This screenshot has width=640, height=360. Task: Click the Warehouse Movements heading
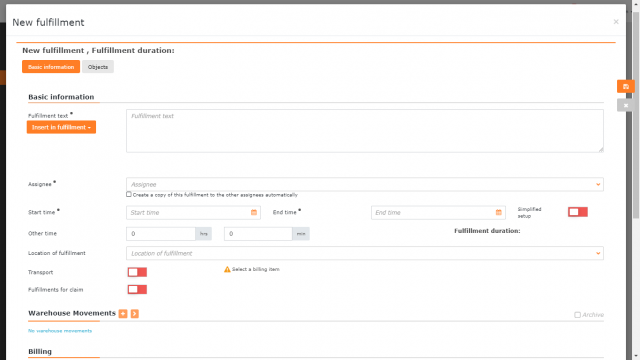(x=72, y=313)
